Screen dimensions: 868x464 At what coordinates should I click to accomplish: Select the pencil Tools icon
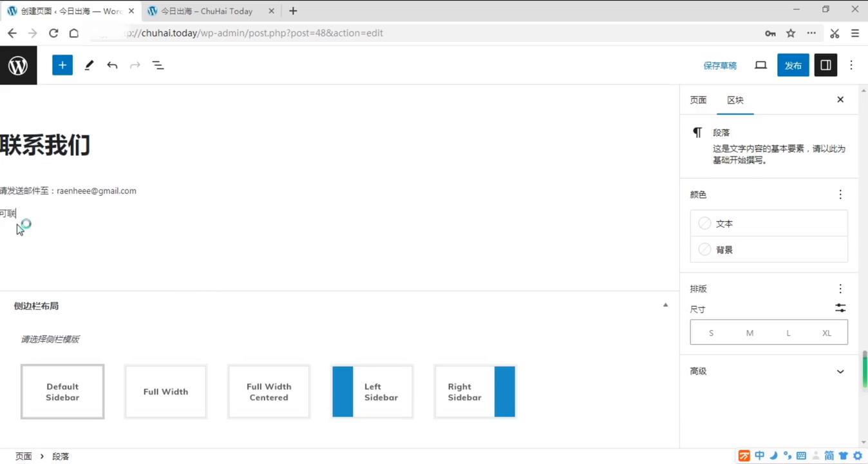pyautogui.click(x=89, y=65)
